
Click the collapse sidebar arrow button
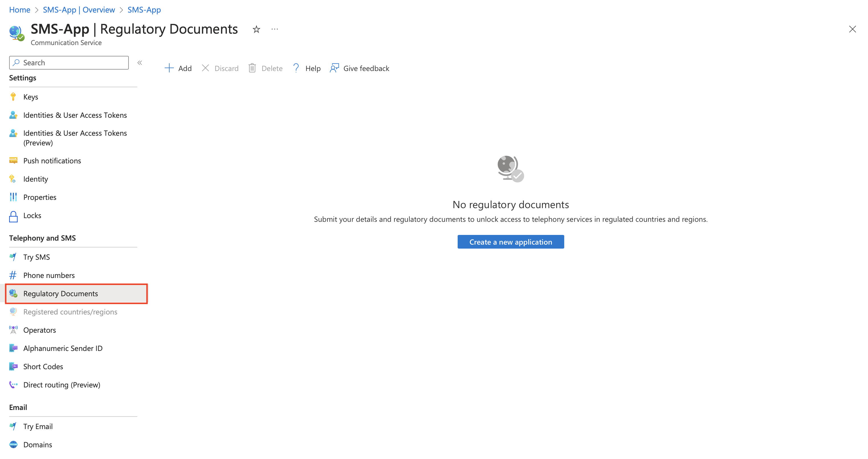[x=141, y=63]
